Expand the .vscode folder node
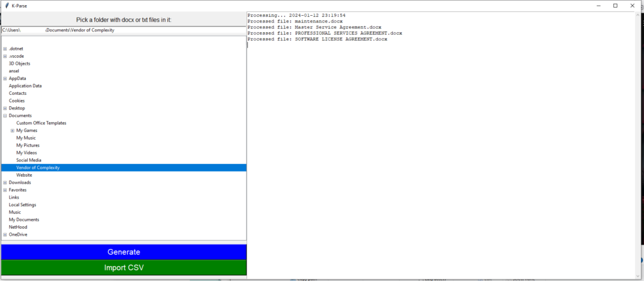 [5, 56]
